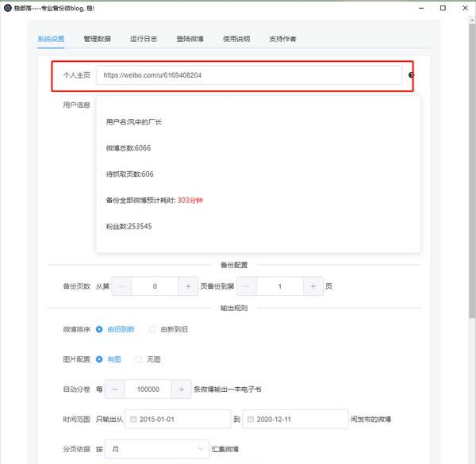Maximize the application window
This screenshot has width=476, height=464.
443,8
